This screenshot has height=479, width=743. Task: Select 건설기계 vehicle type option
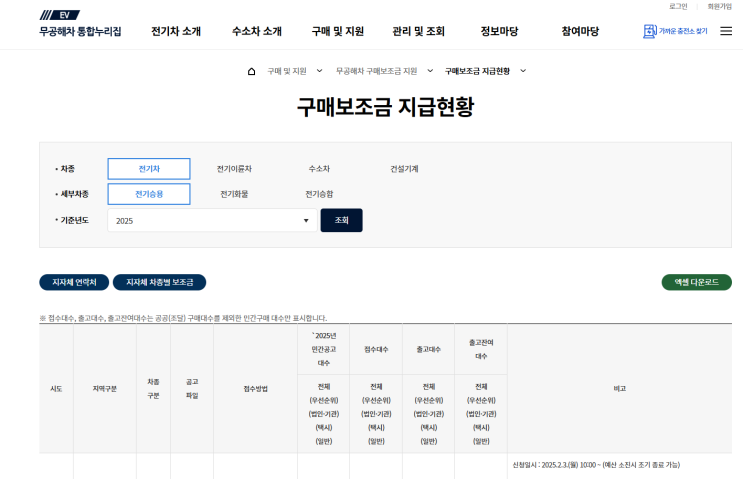pos(404,169)
